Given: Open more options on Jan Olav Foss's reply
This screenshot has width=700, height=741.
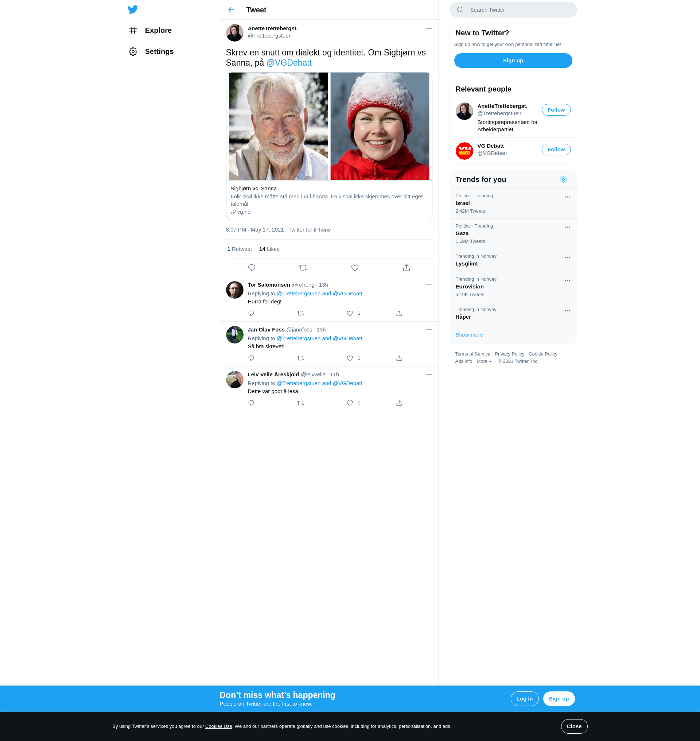Looking at the screenshot, I should [429, 330].
